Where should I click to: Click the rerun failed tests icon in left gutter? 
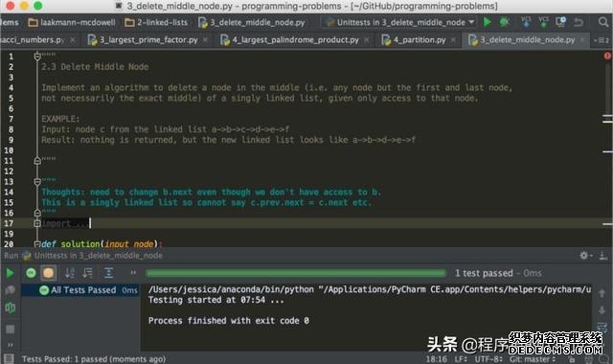point(10,290)
